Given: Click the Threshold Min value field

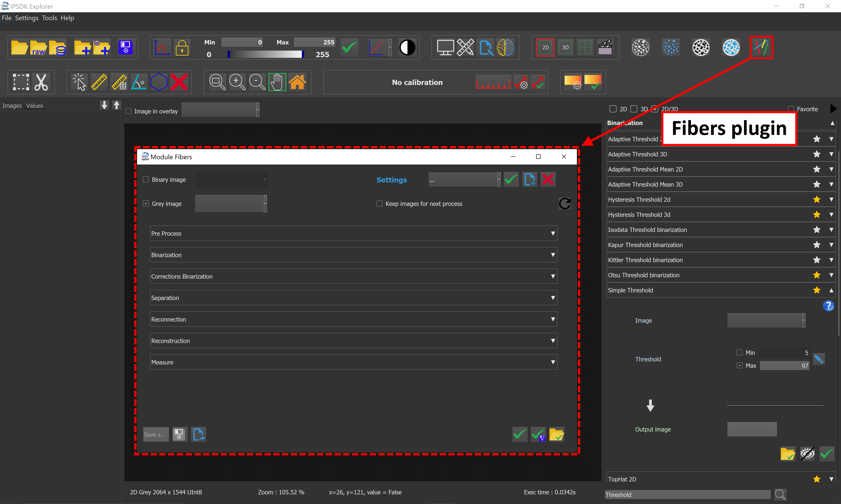Looking at the screenshot, I should 784,352.
